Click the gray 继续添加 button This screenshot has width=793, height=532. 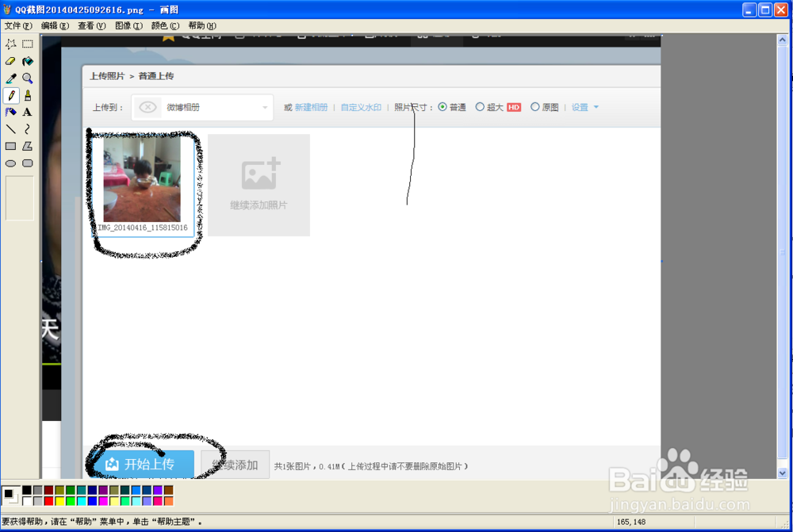click(236, 465)
